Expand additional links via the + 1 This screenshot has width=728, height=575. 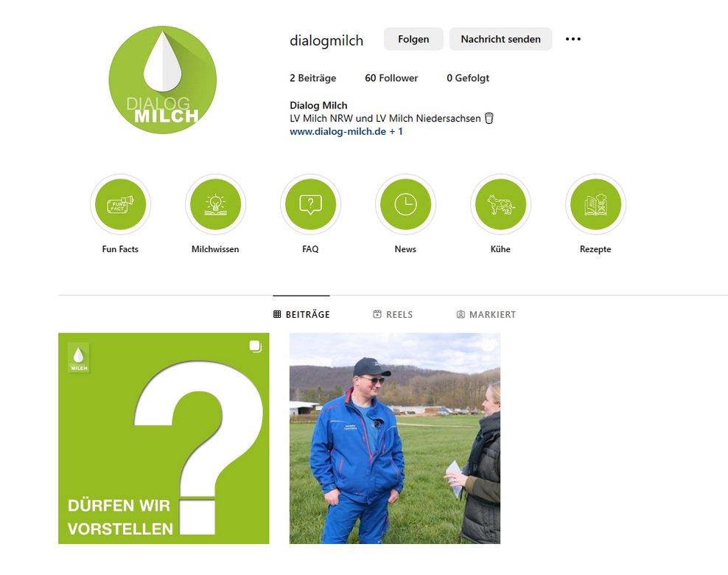(396, 131)
